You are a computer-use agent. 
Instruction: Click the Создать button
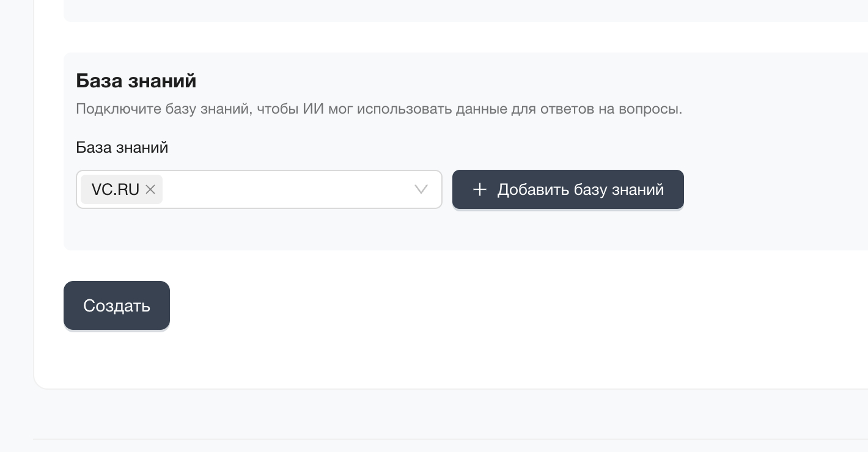117,305
